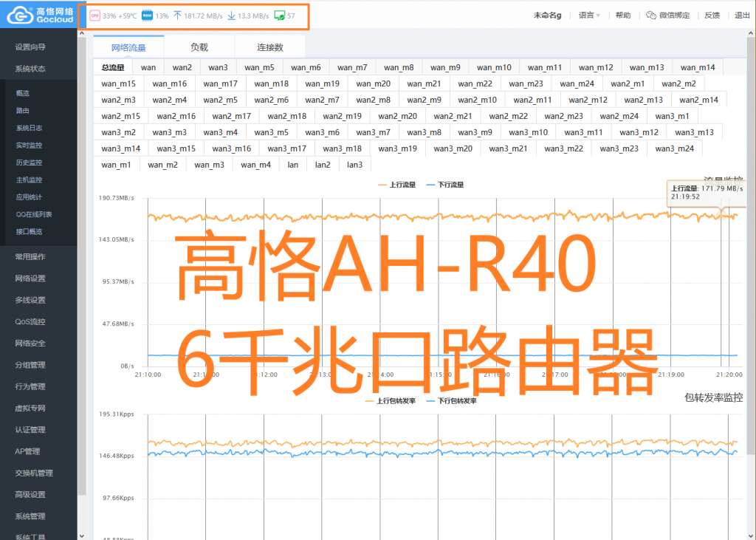Image resolution: width=756 pixels, height=540 pixels.
Task: Select the lan2 interface tab
Action: (x=323, y=165)
